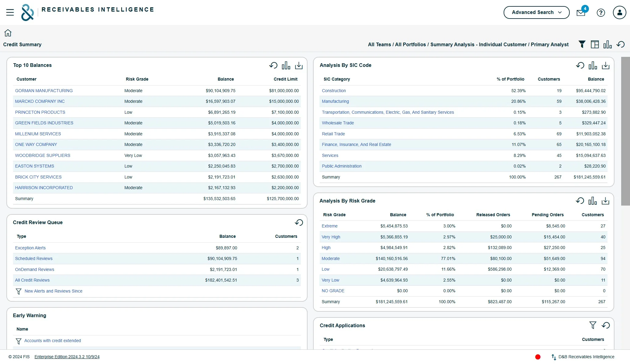Click the breadcrumb All Teams / All Portfolios text

point(397,44)
